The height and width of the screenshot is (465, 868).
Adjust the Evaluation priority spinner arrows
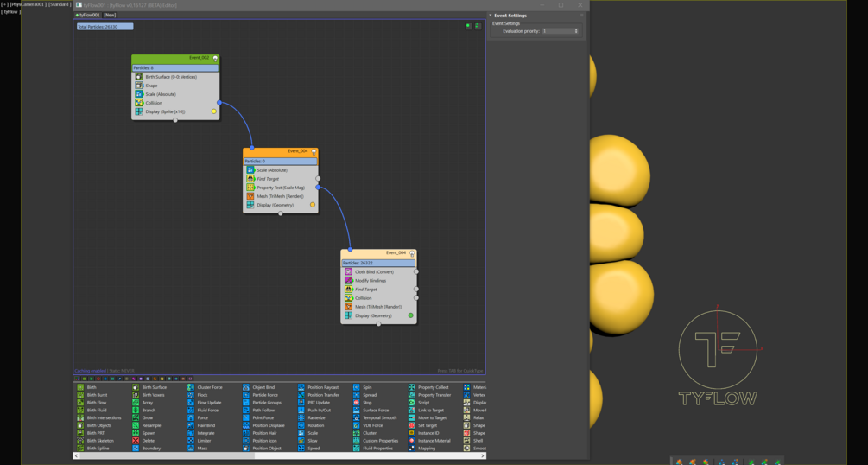pyautogui.click(x=576, y=31)
